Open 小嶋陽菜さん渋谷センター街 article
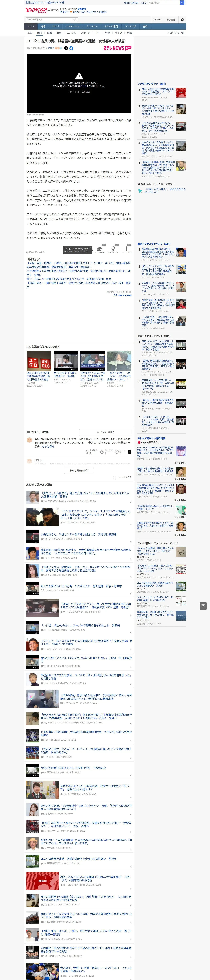This screenshot has height=980, width=210. point(79,535)
